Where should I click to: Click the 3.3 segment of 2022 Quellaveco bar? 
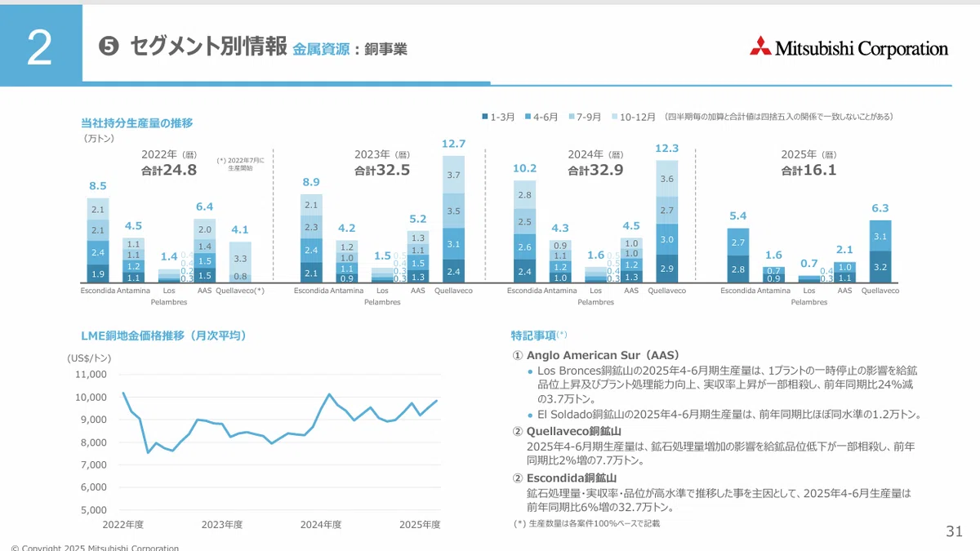(x=240, y=259)
